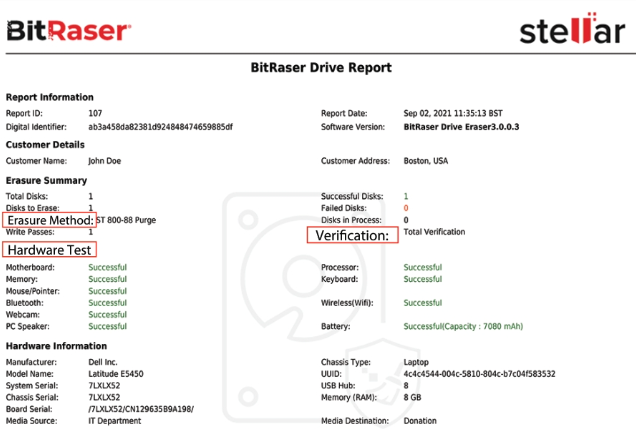Select the 'Digital Identifier:' label
This screenshot has height=429, width=636.
click(x=36, y=127)
